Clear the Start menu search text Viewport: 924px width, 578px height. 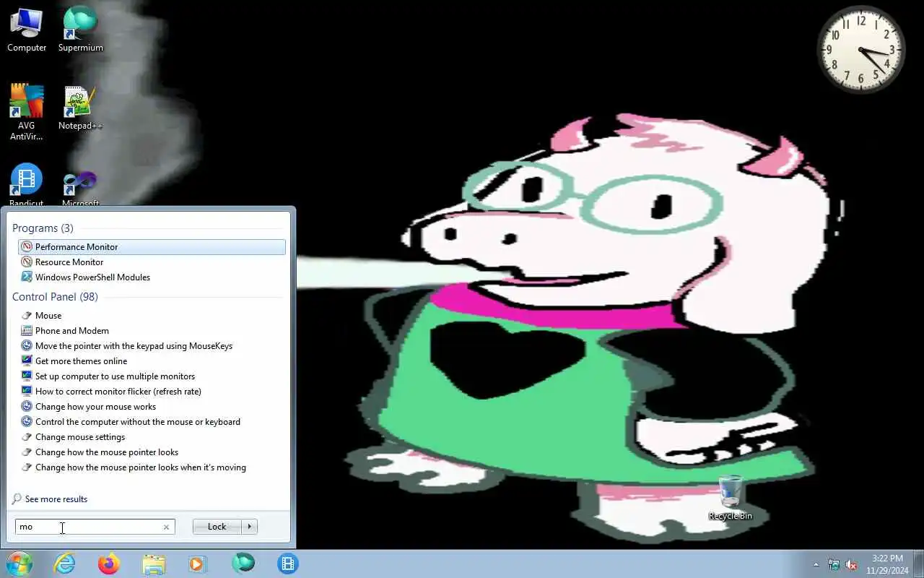tap(166, 527)
